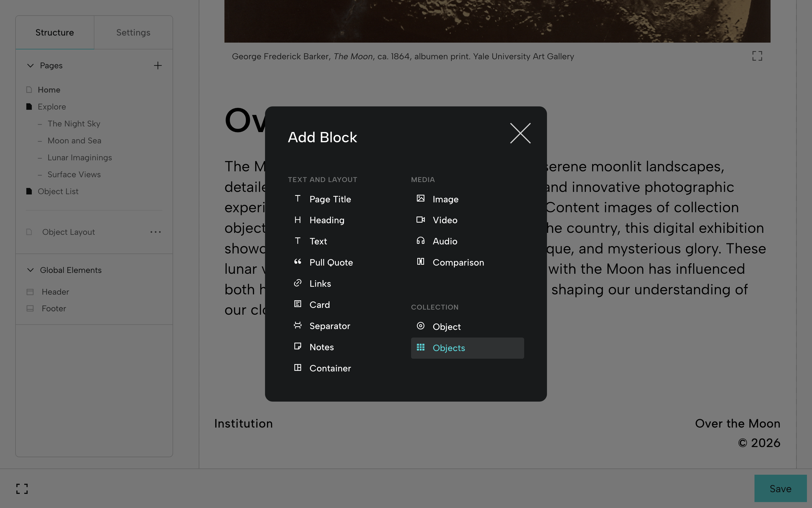Click the moon photograph image
This screenshot has width=812, height=508.
(497, 21)
